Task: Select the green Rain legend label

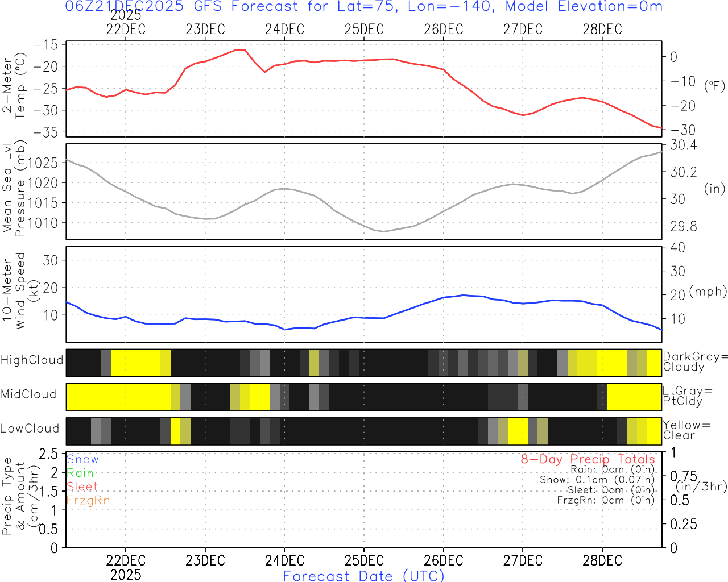Action: click(80, 473)
